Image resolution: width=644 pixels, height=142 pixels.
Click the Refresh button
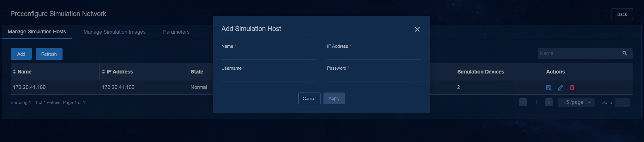pos(49,54)
